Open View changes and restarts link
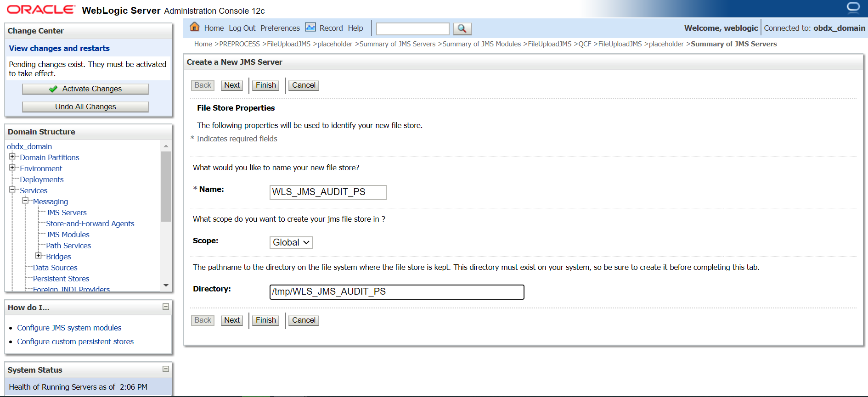868x397 pixels. point(59,48)
